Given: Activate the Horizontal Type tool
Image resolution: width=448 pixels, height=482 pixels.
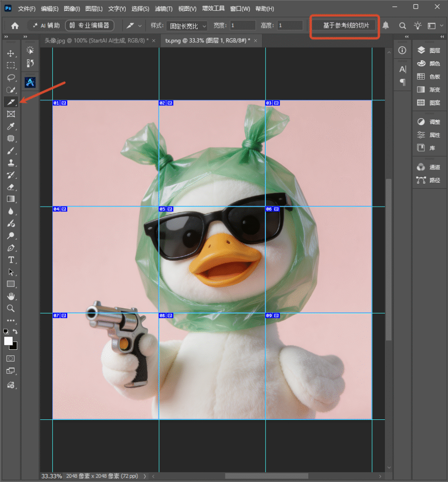Looking at the screenshot, I should [x=11, y=260].
